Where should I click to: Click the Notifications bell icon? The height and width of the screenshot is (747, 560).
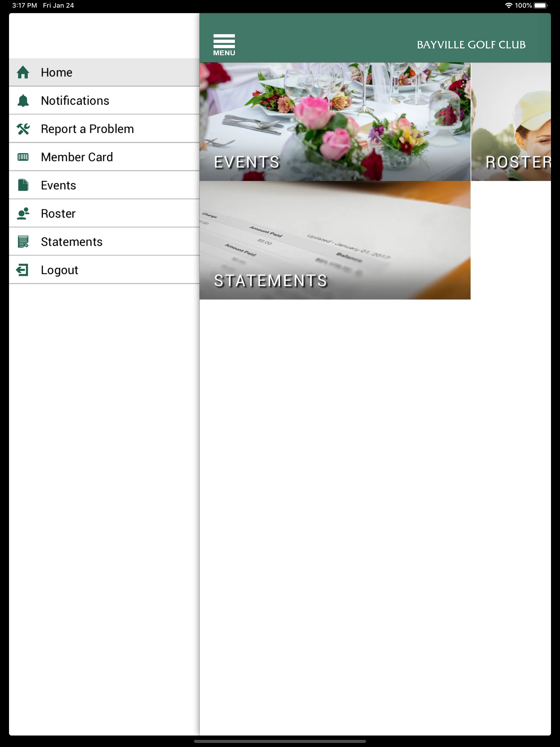pos(23,101)
